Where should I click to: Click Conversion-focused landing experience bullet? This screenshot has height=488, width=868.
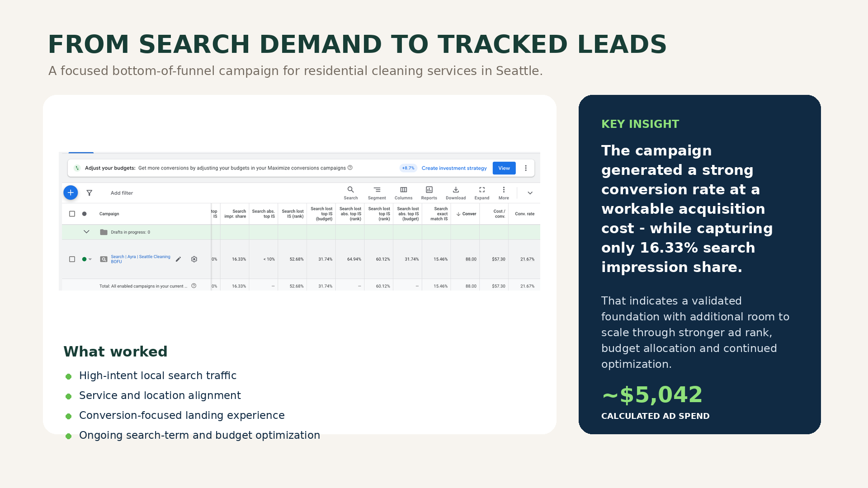tap(182, 416)
